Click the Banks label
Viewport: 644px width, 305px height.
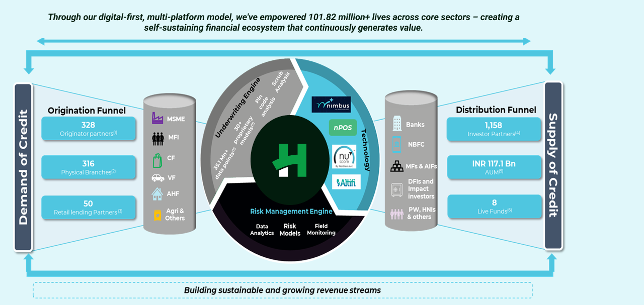416,125
